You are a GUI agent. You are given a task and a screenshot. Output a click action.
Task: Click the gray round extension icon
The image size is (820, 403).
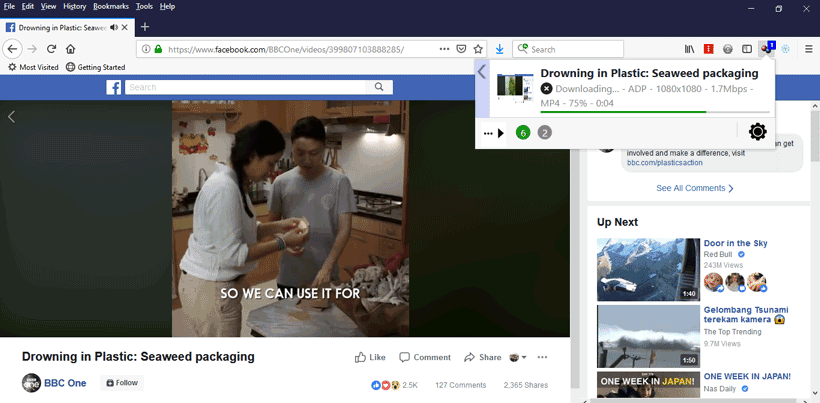(727, 49)
